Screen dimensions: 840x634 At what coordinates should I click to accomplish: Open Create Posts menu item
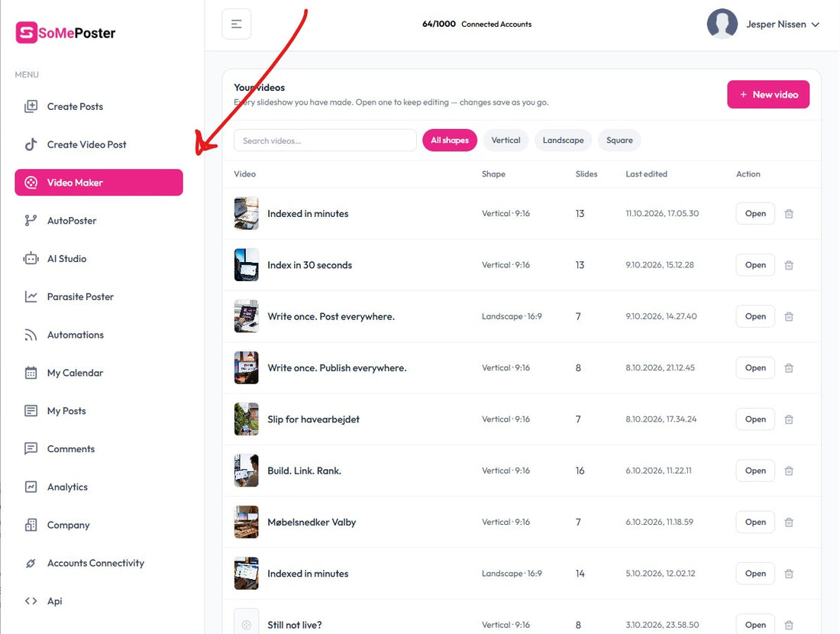pyautogui.click(x=99, y=106)
